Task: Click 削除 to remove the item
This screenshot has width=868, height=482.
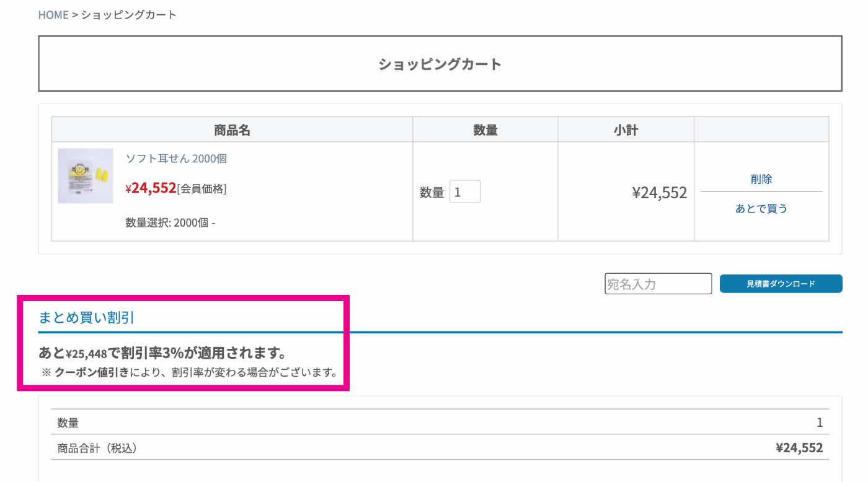Action: click(x=761, y=179)
